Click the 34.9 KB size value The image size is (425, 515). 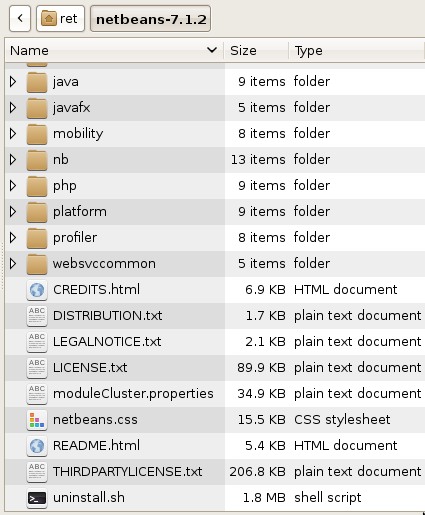[x=261, y=393]
